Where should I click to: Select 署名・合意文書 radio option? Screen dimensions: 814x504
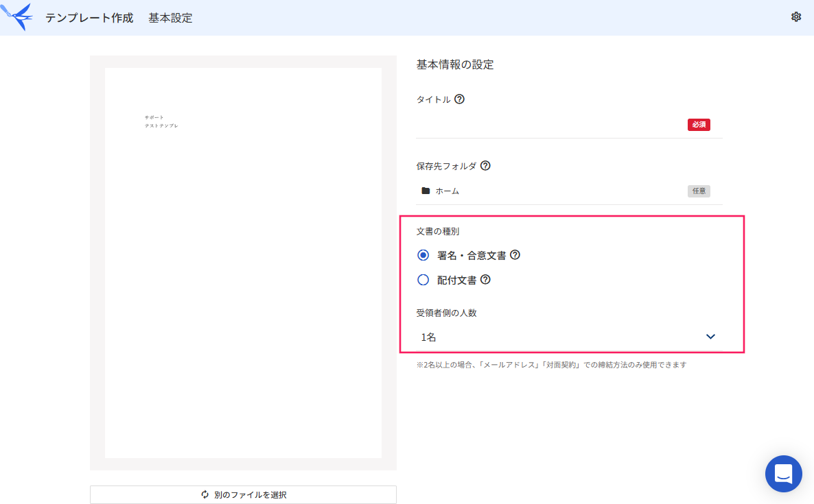pos(423,255)
